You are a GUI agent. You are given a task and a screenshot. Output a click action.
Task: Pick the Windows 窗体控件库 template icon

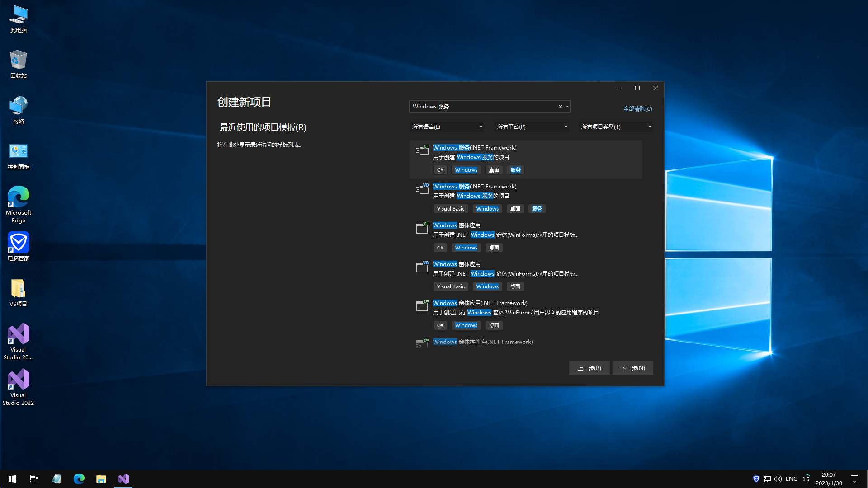[422, 343]
